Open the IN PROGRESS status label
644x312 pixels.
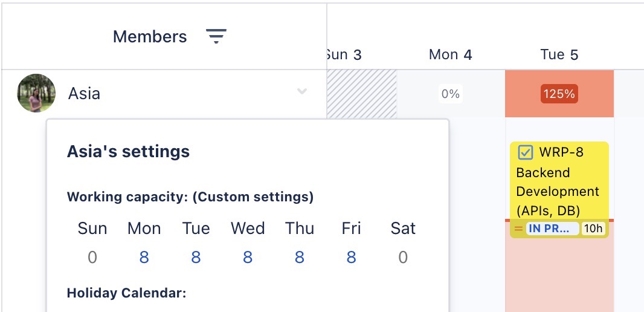(x=552, y=229)
